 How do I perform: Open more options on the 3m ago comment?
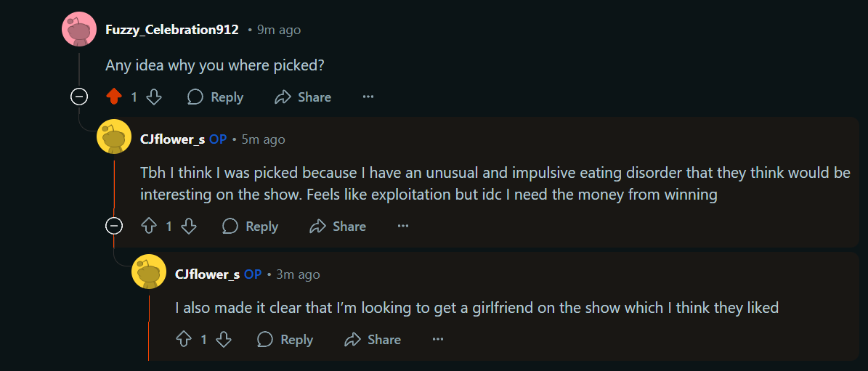(438, 339)
